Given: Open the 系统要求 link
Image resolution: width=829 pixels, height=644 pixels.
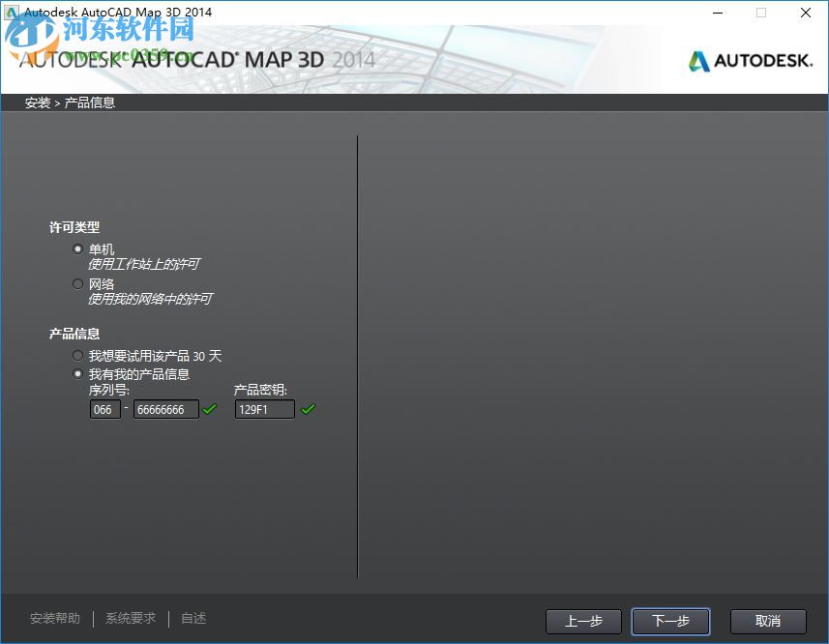Looking at the screenshot, I should click(x=130, y=618).
